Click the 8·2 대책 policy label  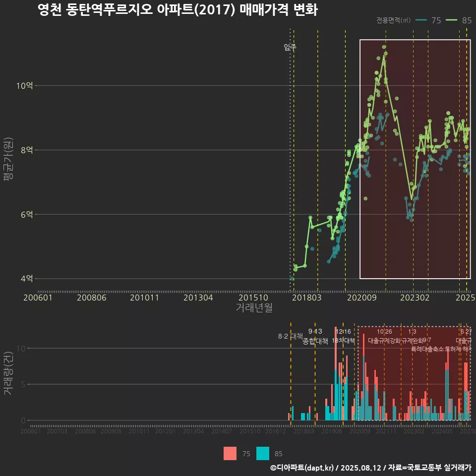(291, 336)
